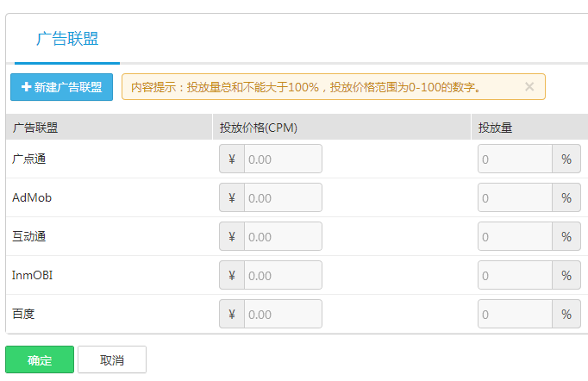The image size is (588, 381).
Task: Click the % addon for 百度
Action: 566,314
